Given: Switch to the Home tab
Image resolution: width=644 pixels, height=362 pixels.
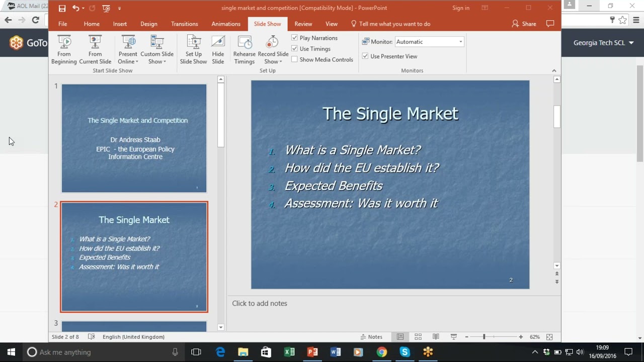Looking at the screenshot, I should coord(92,24).
